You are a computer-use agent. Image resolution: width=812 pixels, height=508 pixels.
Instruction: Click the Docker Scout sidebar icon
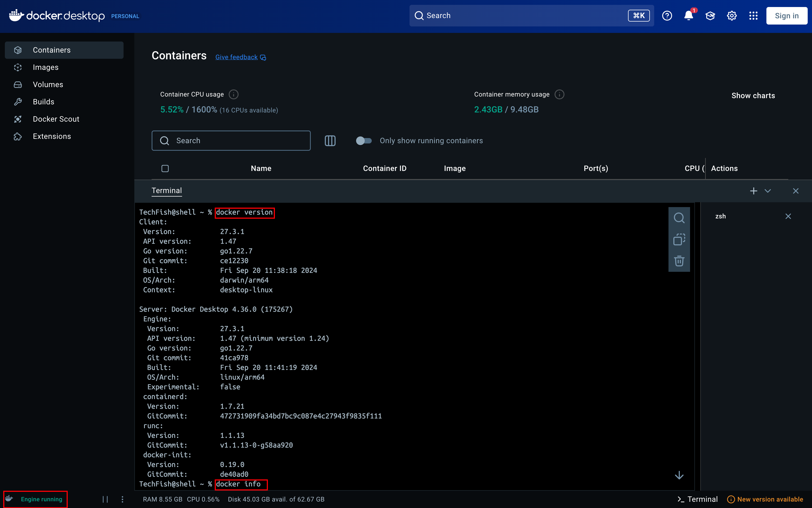pyautogui.click(x=18, y=119)
